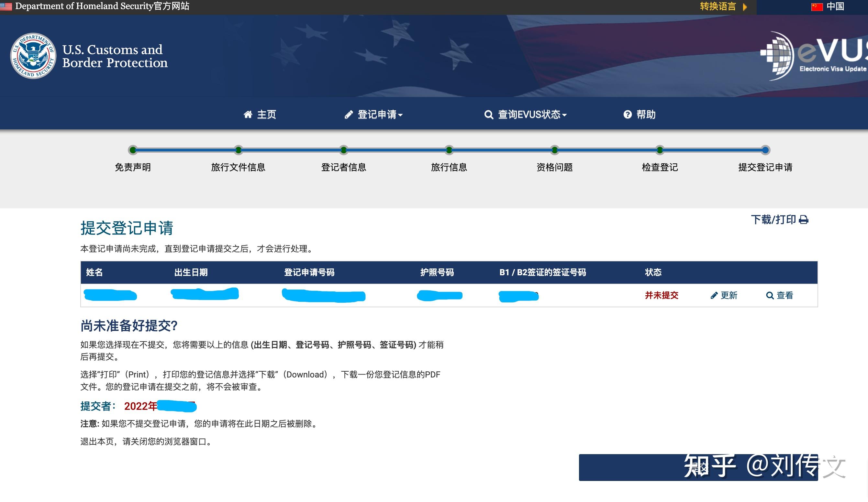Viewport: 868px width, 502px height.
Task: Open the 帮助 menu item
Action: (x=646, y=114)
